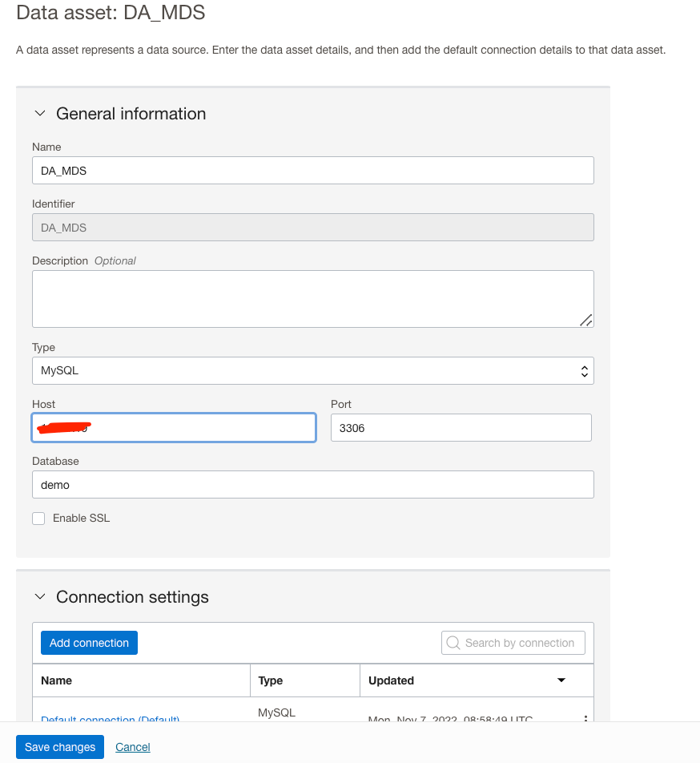Click the Port field showing 3306
Screen dimensions: 700x763
461,428
